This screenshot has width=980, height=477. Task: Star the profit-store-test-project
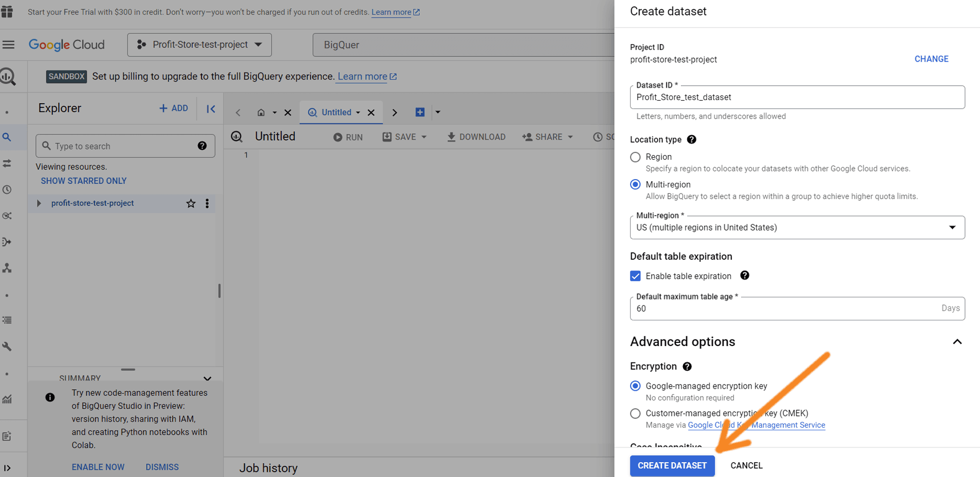coord(191,203)
